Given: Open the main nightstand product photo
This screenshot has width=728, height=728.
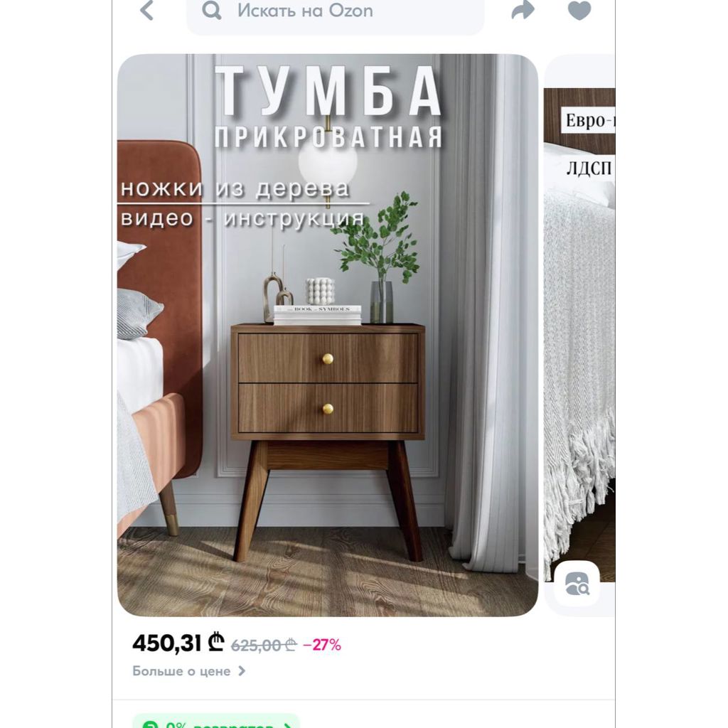Looking at the screenshot, I should 328,336.
